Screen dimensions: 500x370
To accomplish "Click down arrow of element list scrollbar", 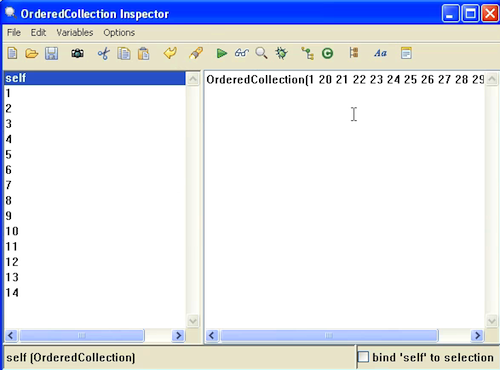I will [193, 321].
